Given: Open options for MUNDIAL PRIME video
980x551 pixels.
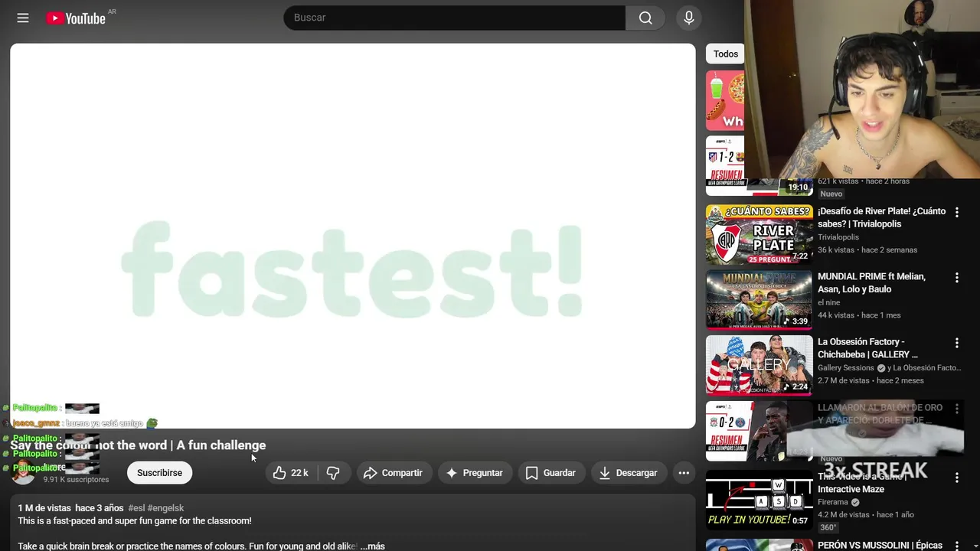Looking at the screenshot, I should coord(956,278).
